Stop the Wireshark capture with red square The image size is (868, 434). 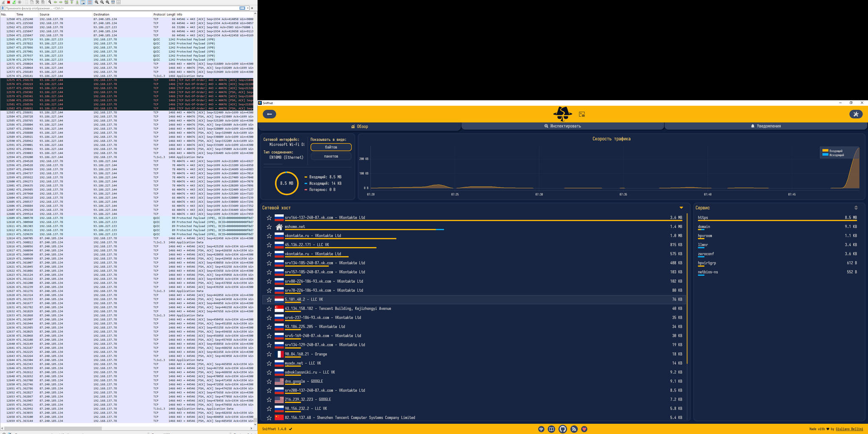(x=8, y=2)
